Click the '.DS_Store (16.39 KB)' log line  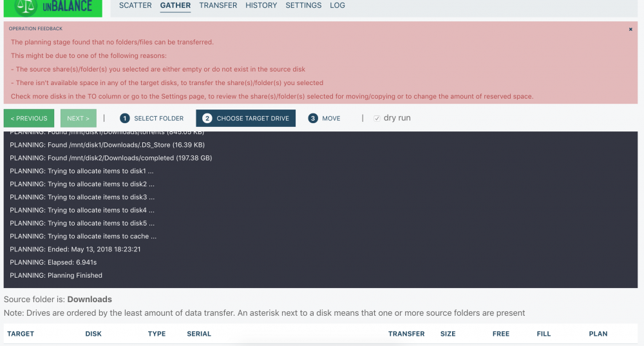click(107, 144)
